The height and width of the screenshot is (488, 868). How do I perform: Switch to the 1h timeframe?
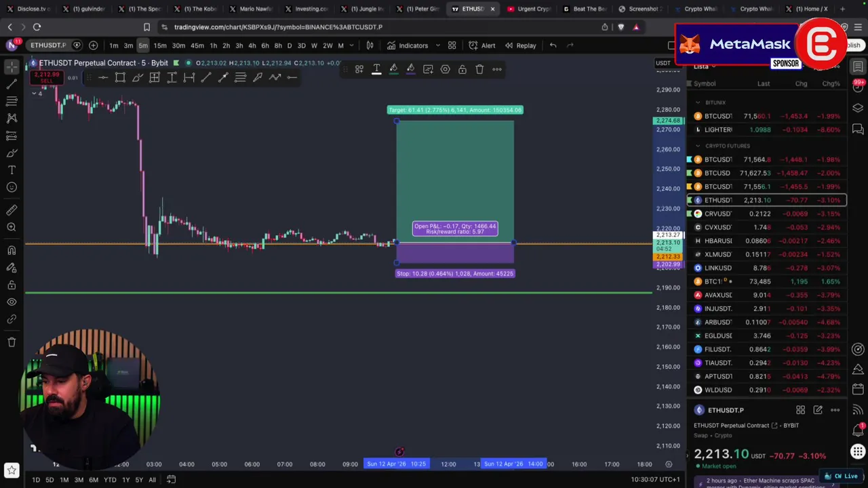[213, 45]
